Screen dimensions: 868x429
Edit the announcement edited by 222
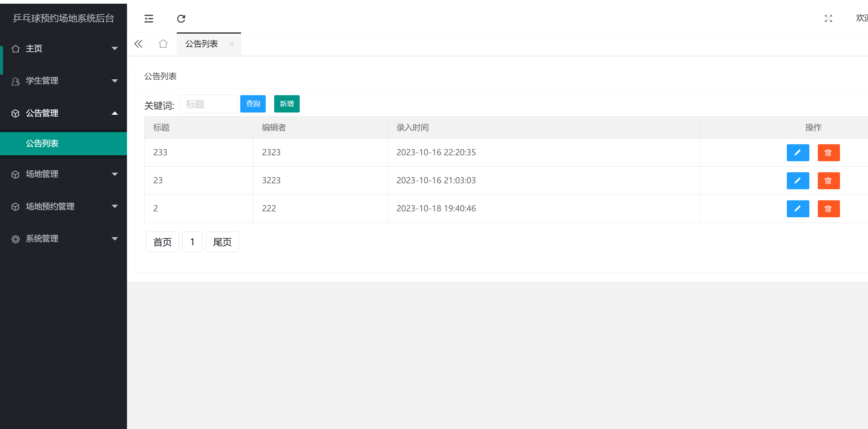tap(798, 209)
